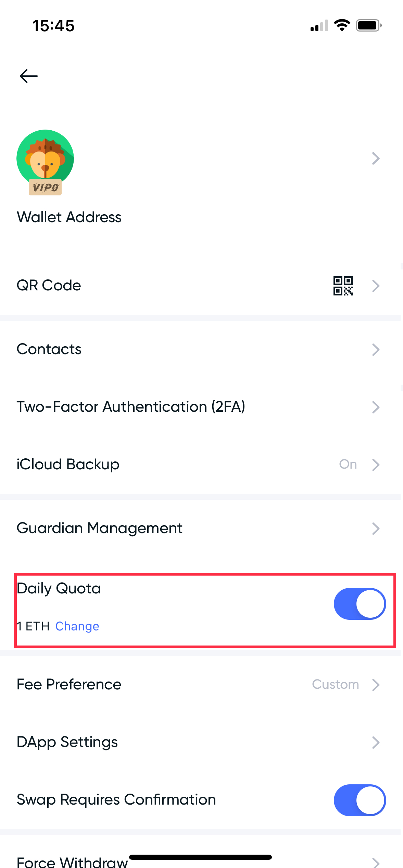
Task: Tap the QR code icon
Action: point(343,286)
